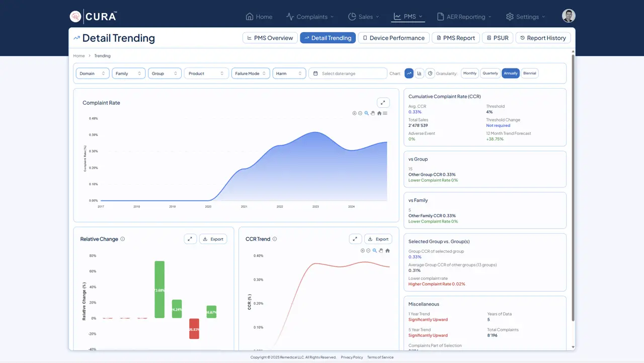Select the Biennial granularity option
This screenshot has height=363, width=644.
[529, 74]
